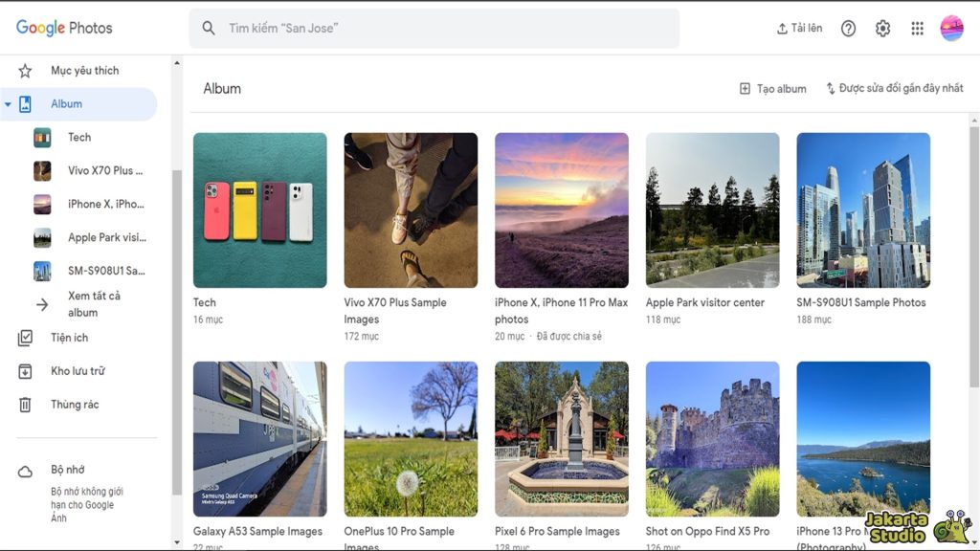This screenshot has height=551, width=980.
Task: Open the Apple Park visitor center thumbnail
Action: click(x=712, y=209)
